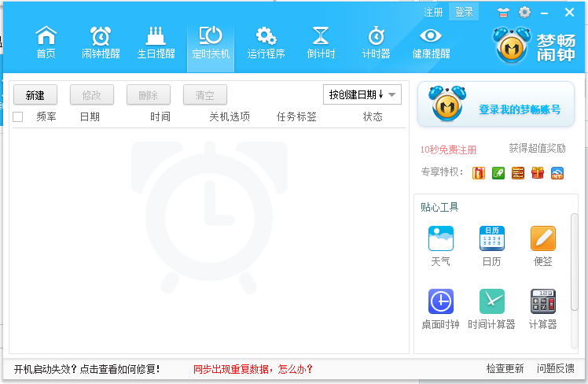Toggle the select-all checkbox in header
The width and height of the screenshot is (588, 384).
click(17, 116)
